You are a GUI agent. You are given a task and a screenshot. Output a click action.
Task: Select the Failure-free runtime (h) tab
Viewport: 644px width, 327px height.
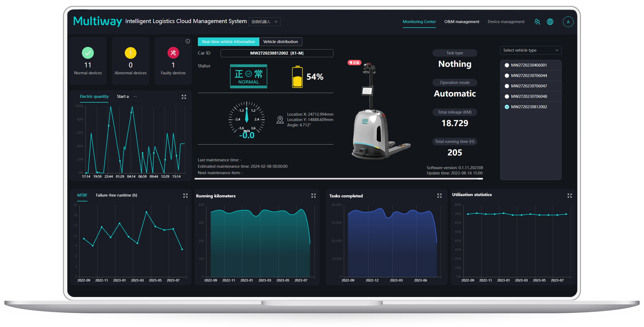[116, 195]
